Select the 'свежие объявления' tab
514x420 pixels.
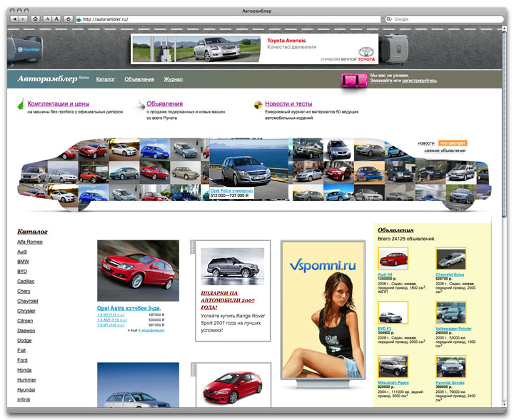pos(445,150)
